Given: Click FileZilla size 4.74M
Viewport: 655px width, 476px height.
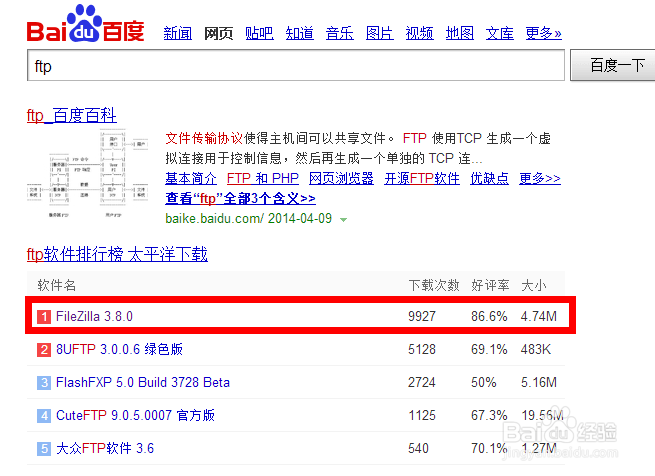Looking at the screenshot, I should click(539, 316).
